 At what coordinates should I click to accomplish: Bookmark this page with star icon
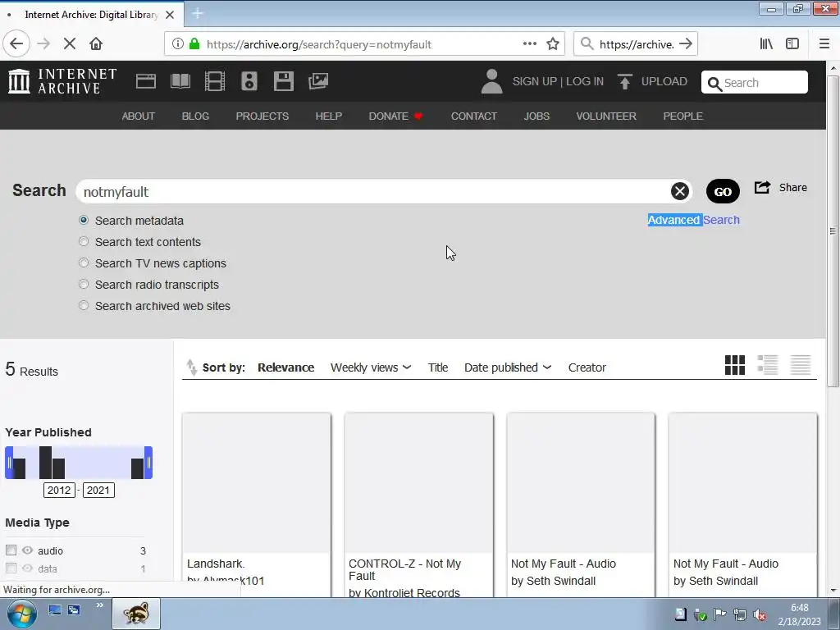pos(553,44)
